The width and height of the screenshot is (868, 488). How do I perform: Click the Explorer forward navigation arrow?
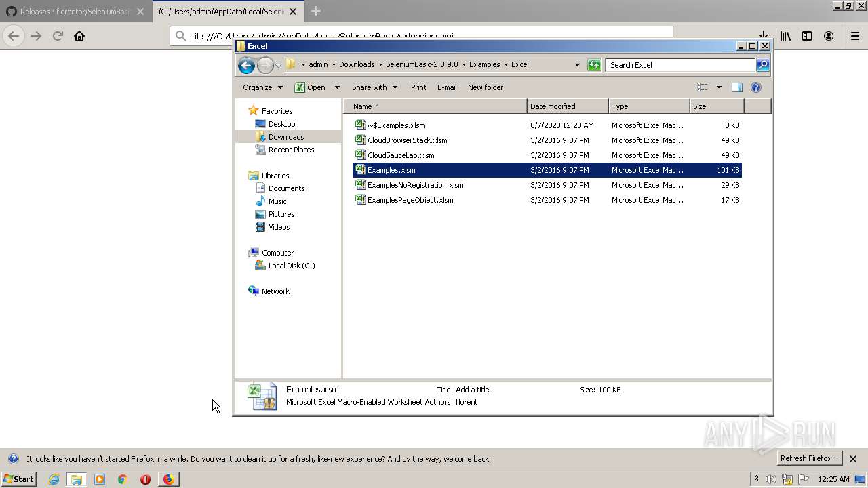pos(265,65)
